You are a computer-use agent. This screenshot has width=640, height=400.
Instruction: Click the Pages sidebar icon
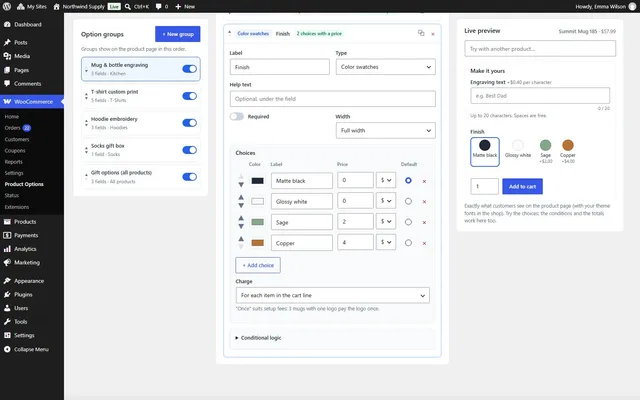coord(7,70)
